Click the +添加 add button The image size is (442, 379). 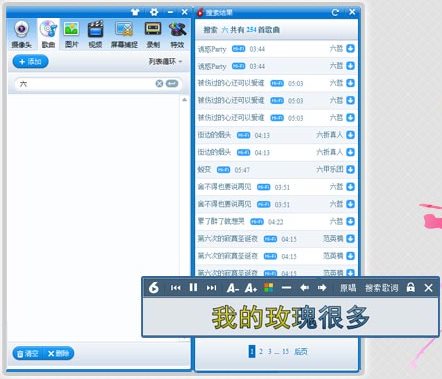pos(30,62)
